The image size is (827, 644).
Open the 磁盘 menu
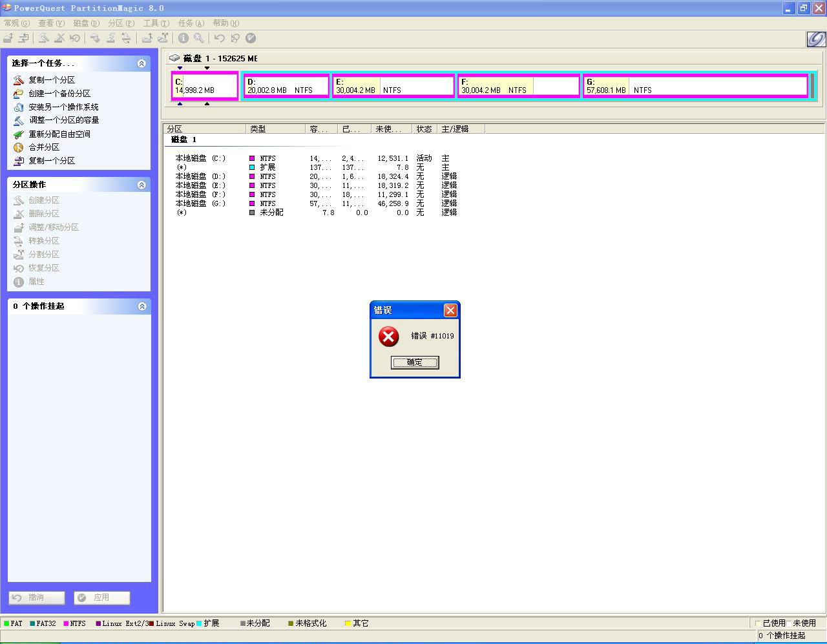(x=87, y=23)
